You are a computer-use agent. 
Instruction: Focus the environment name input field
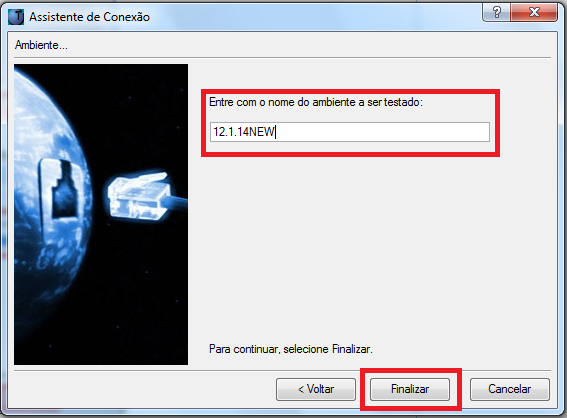(x=350, y=132)
